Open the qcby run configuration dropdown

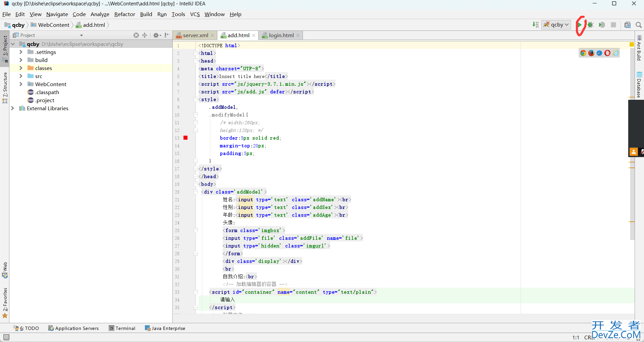[x=556, y=25]
